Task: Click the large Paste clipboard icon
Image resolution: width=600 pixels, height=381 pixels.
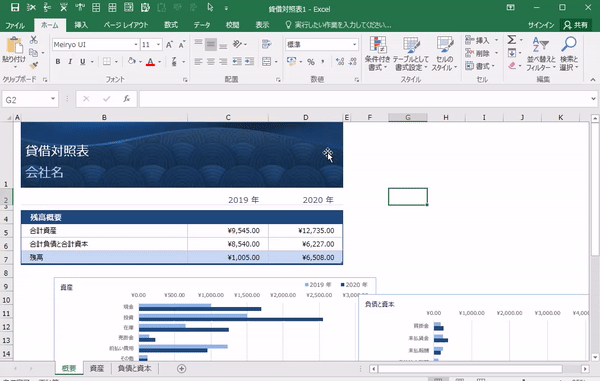Action: [x=14, y=46]
